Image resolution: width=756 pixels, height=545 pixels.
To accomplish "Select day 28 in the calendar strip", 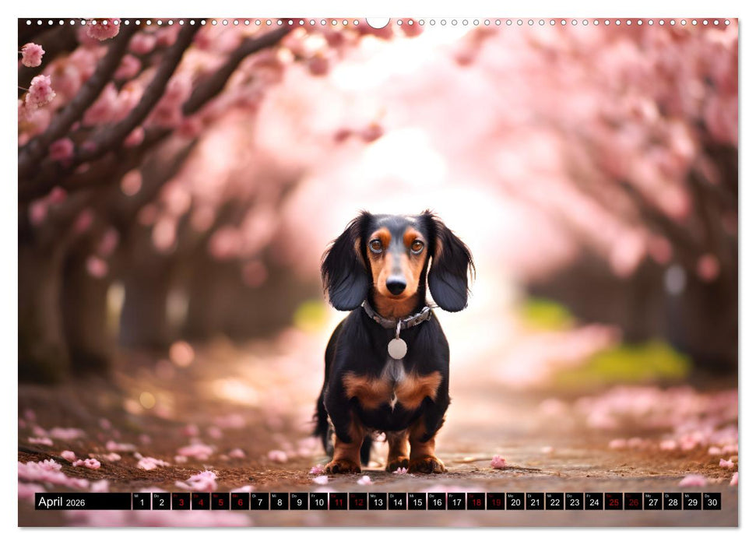I will click(x=672, y=501).
